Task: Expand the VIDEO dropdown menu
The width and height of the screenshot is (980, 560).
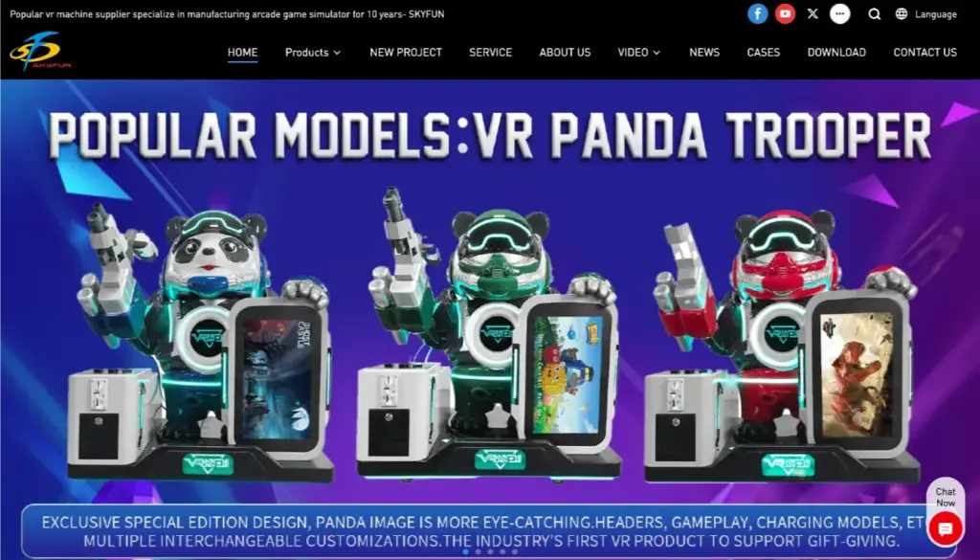Action: point(638,53)
